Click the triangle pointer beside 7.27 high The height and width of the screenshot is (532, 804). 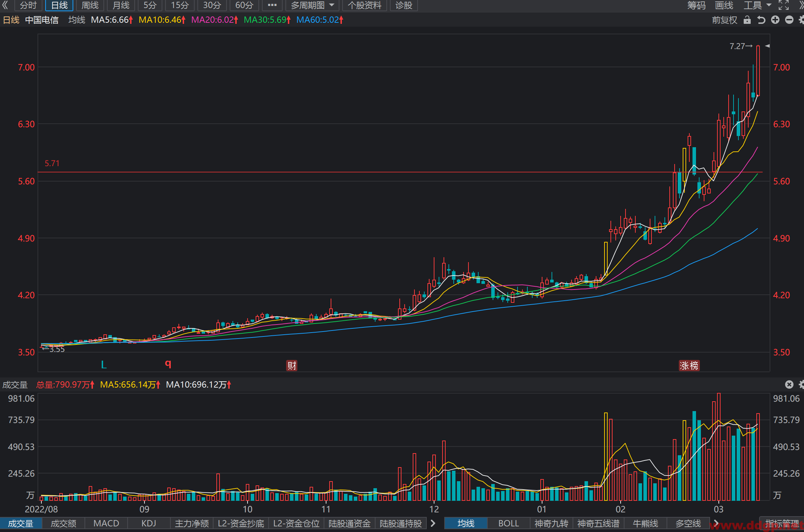click(x=767, y=46)
